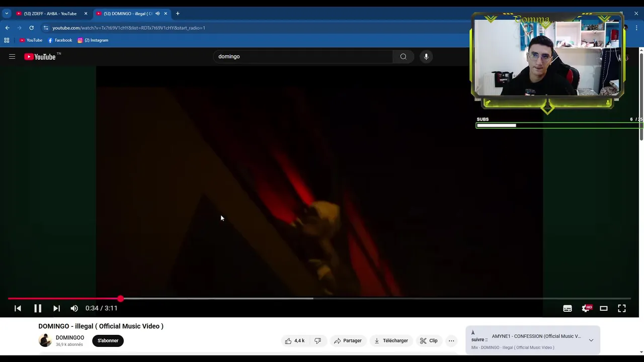Go to the previous video

point(18,308)
